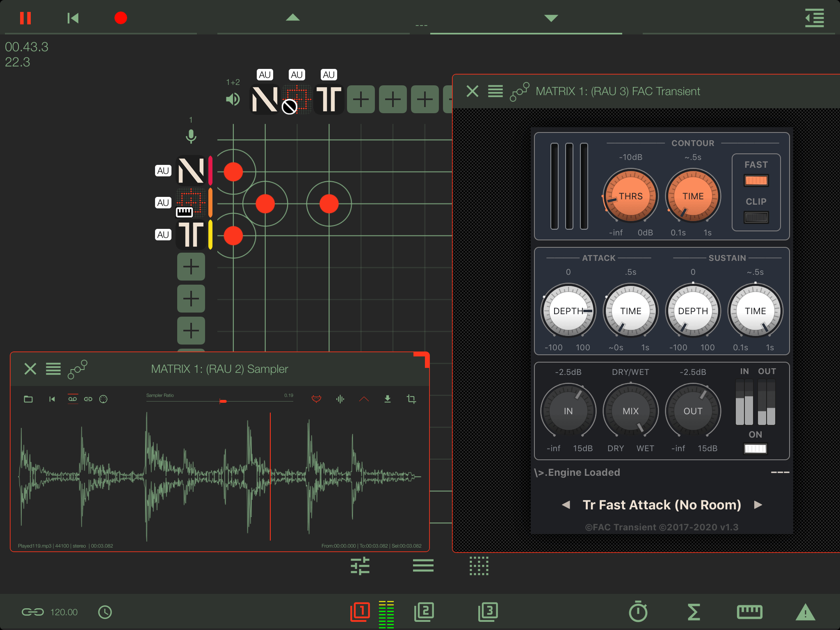Select the crop tool in the Sampler window
This screenshot has width=840, height=630.
coord(411,398)
